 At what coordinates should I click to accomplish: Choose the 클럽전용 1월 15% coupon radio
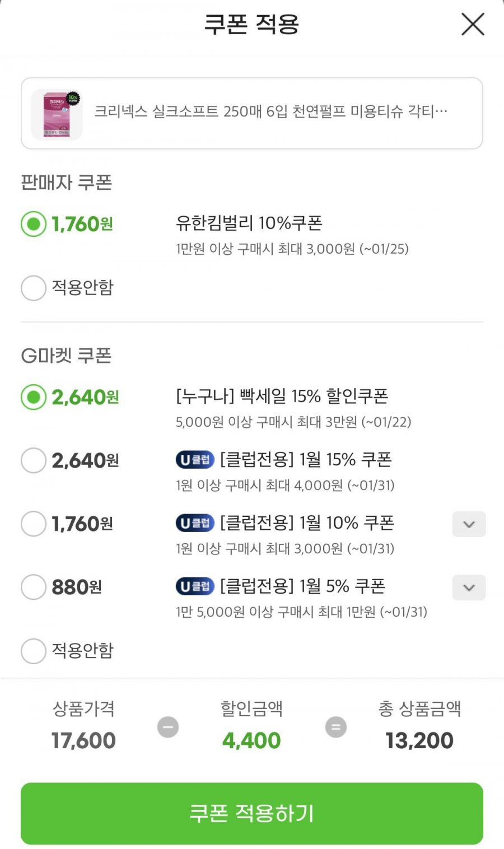(34, 460)
